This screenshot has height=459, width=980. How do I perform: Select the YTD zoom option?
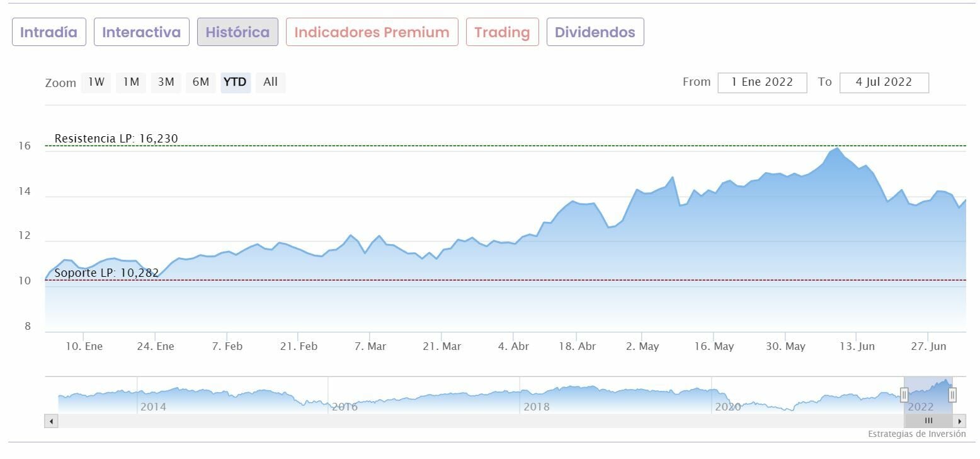point(236,83)
